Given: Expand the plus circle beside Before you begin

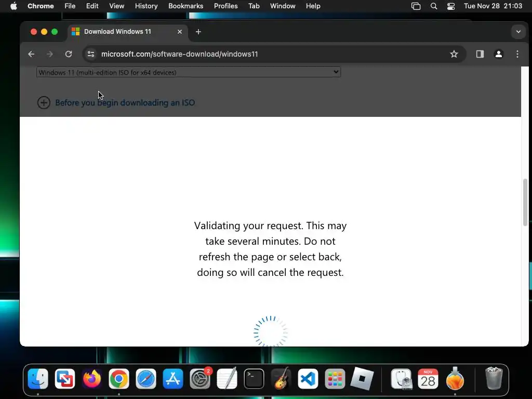Looking at the screenshot, I should coord(44,102).
